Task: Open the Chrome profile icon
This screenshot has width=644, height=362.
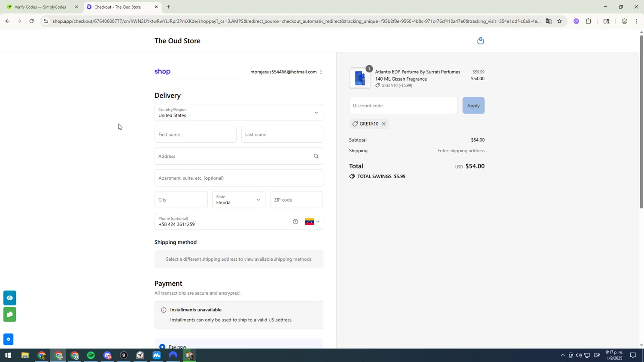Action: click(x=624, y=21)
